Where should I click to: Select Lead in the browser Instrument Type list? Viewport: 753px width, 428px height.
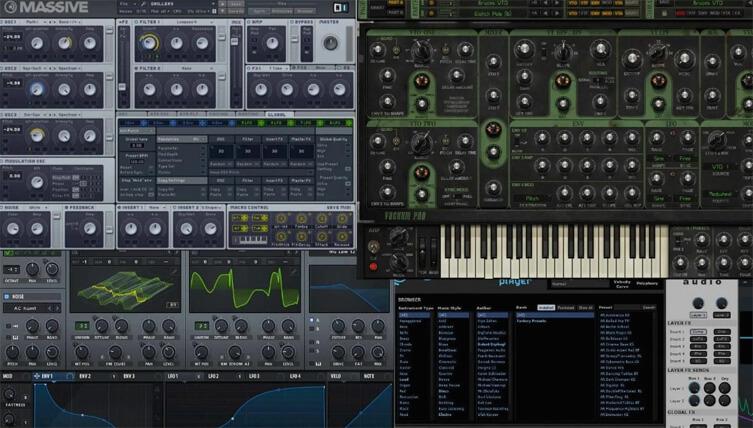405,379
